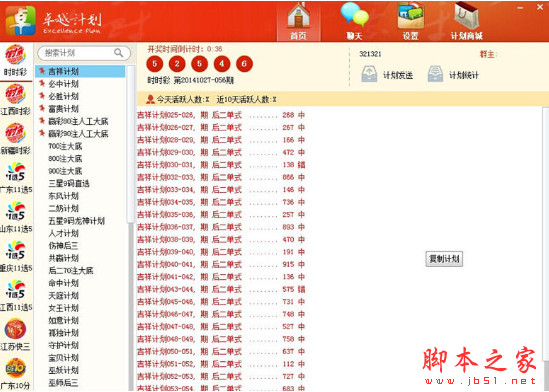Select the 共赢计划 plan
The width and height of the screenshot is (549, 392).
coord(63,258)
